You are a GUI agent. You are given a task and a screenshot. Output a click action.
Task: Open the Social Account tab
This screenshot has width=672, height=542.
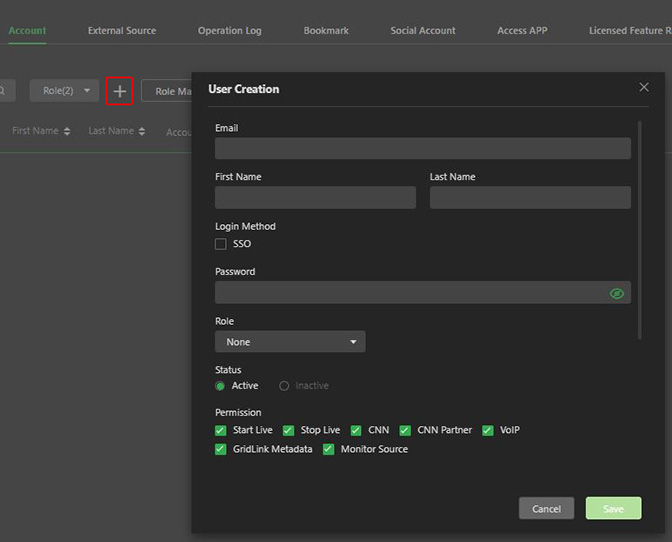[x=423, y=30]
